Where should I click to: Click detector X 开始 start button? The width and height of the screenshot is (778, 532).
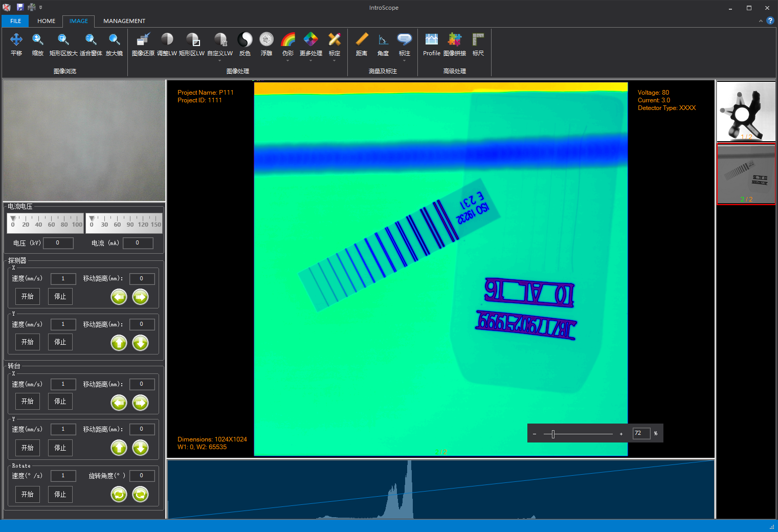pos(28,297)
